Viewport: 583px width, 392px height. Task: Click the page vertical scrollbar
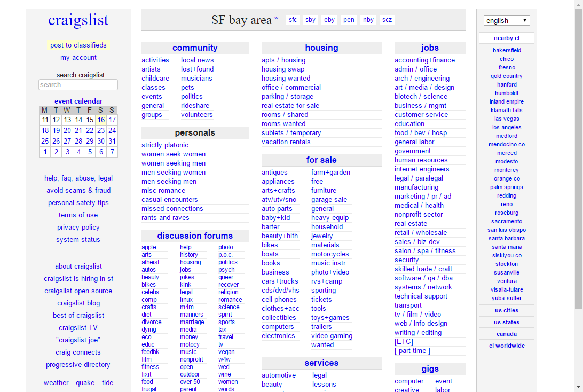point(578,160)
